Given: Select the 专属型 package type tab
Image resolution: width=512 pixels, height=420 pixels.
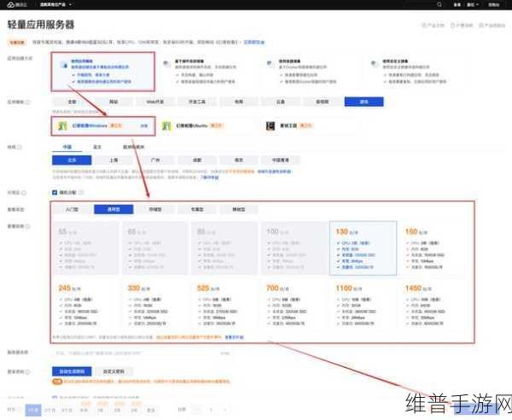Looking at the screenshot, I should pyautogui.click(x=197, y=209).
